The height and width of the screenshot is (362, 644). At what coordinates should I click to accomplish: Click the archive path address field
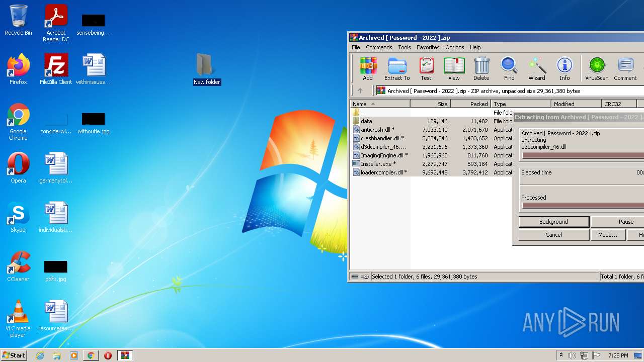(509, 91)
